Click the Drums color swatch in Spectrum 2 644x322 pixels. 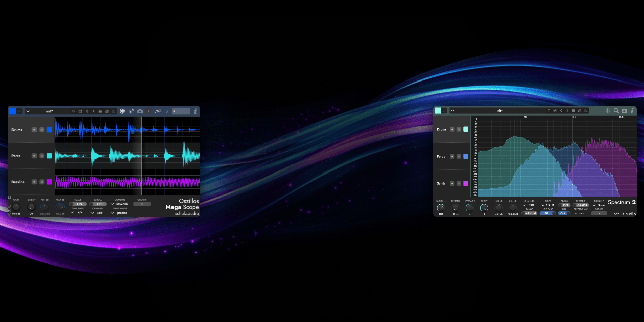click(466, 129)
